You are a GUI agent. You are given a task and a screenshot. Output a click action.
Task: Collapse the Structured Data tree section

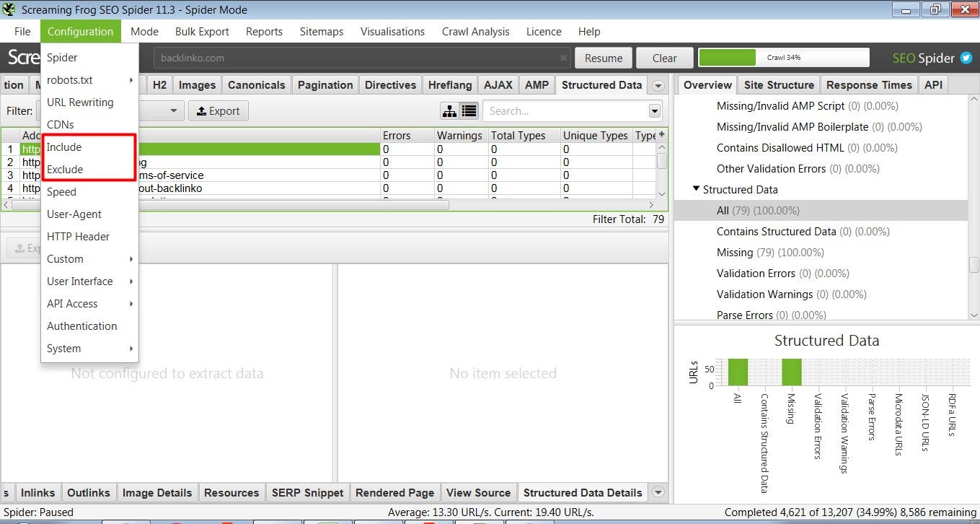coord(696,189)
